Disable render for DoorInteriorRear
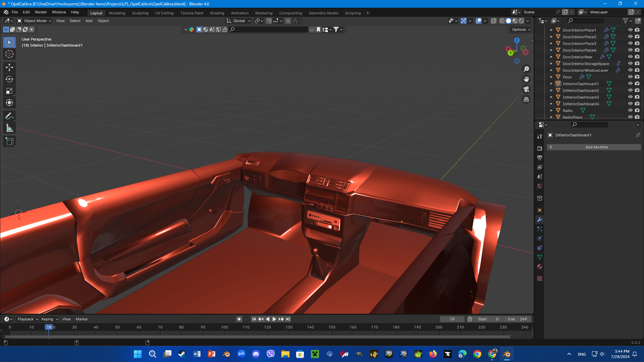Viewport: 644px width, 362px height. pos(637,57)
